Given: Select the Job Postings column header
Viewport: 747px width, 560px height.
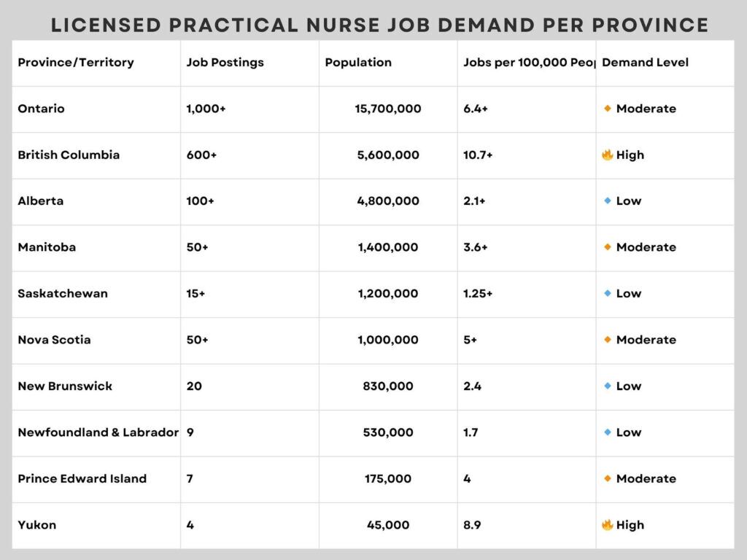Looking at the screenshot, I should coord(225,63).
